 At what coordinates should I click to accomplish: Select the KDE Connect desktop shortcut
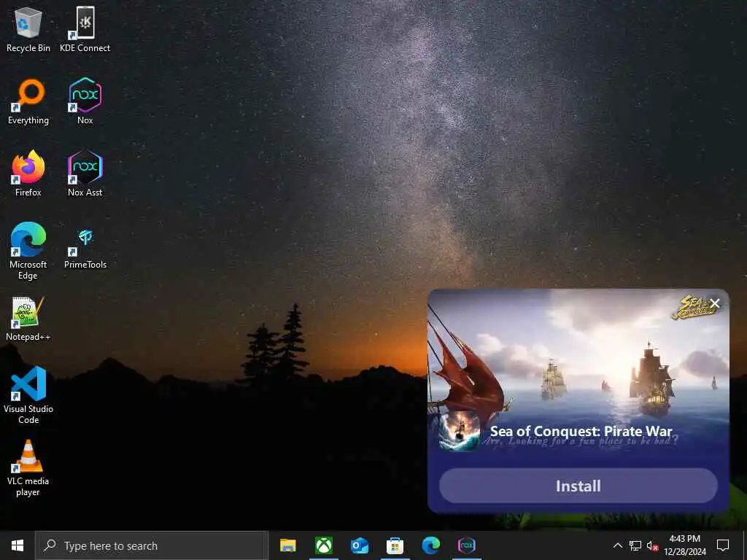click(85, 30)
